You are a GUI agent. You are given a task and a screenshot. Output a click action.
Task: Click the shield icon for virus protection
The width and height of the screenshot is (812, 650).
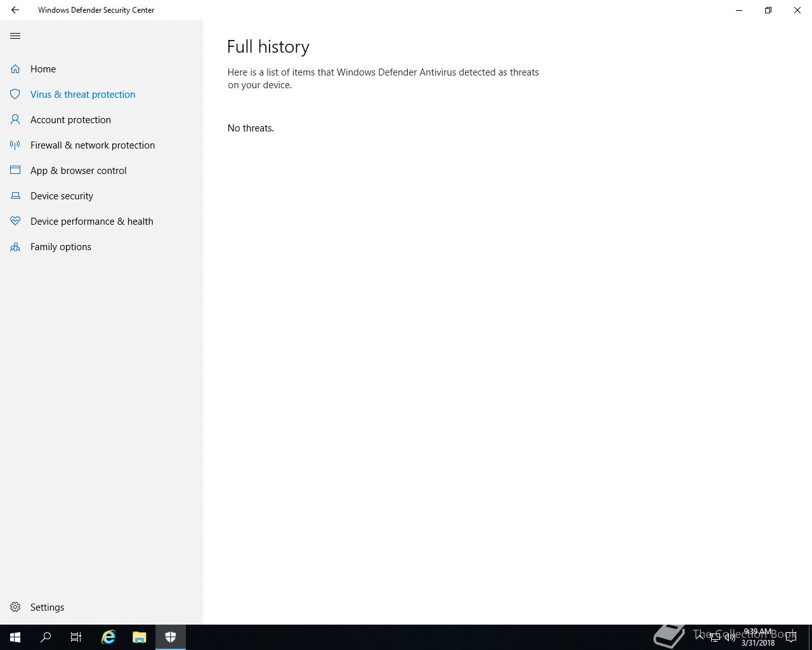15,94
